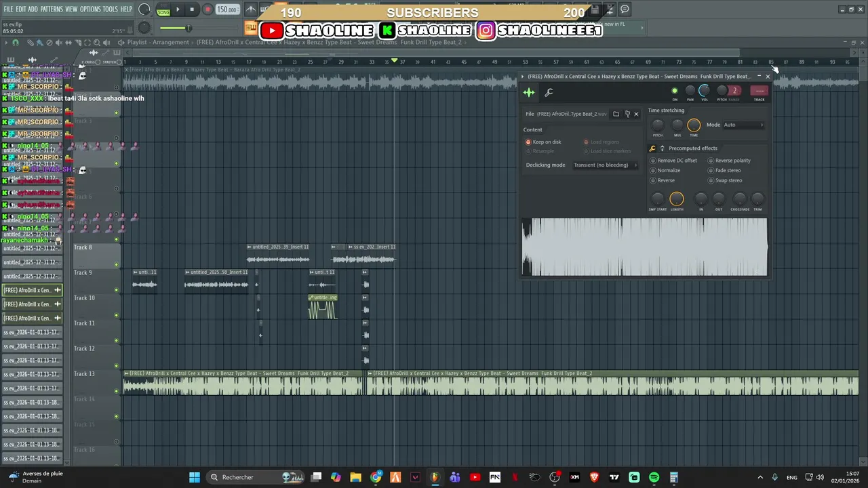
Task: Click the sample file pin icon beside folder
Action: coord(627,114)
